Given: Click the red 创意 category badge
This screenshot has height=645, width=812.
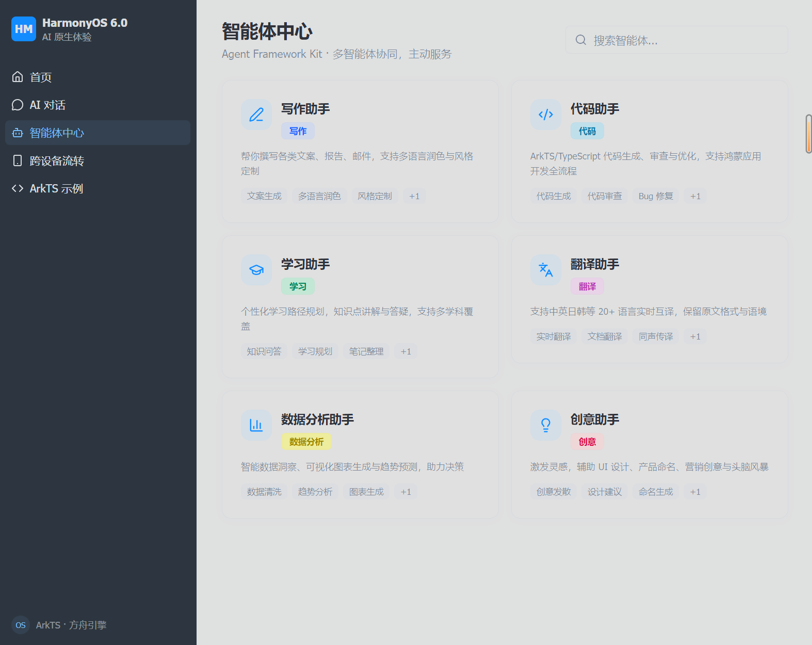Looking at the screenshot, I should coord(587,442).
